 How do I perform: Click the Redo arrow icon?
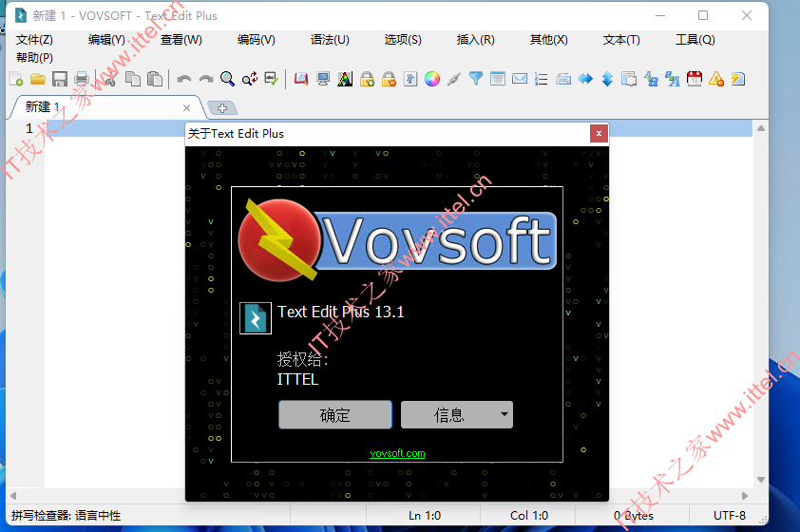click(x=205, y=79)
